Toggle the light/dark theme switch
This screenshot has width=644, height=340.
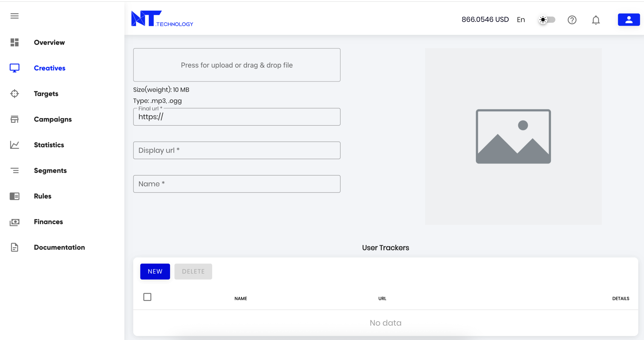pyautogui.click(x=547, y=20)
